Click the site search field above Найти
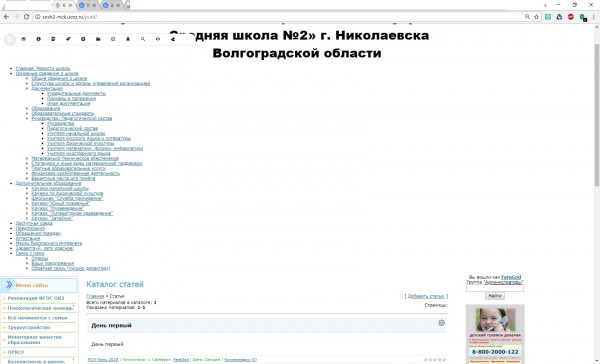 pos(495,288)
